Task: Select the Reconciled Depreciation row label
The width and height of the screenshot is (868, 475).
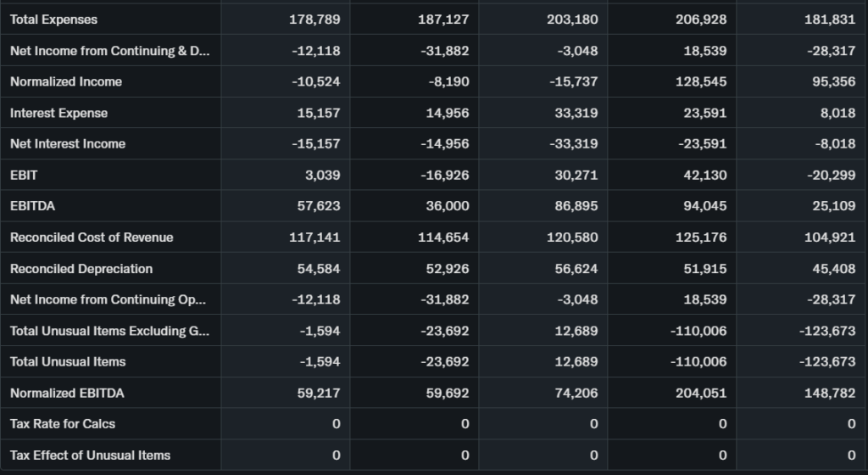Action: pos(81,269)
